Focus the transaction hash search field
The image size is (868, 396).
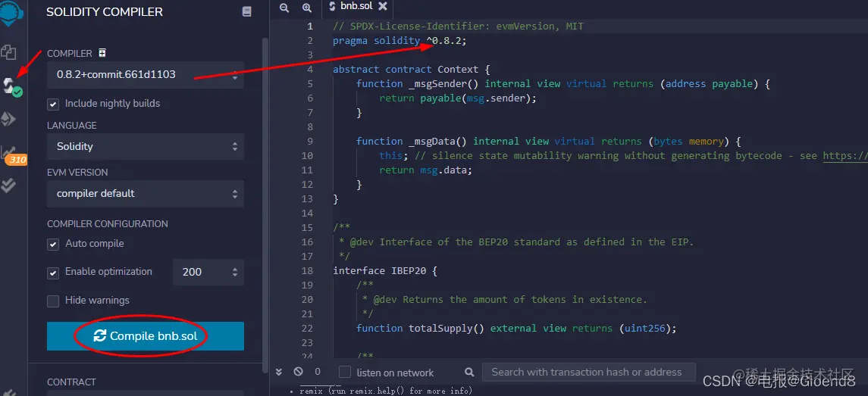point(588,373)
